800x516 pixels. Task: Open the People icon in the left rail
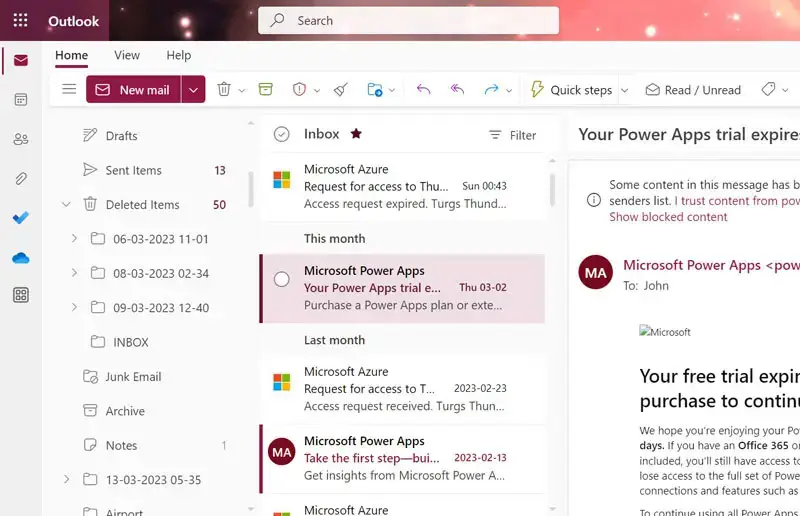[x=21, y=139]
